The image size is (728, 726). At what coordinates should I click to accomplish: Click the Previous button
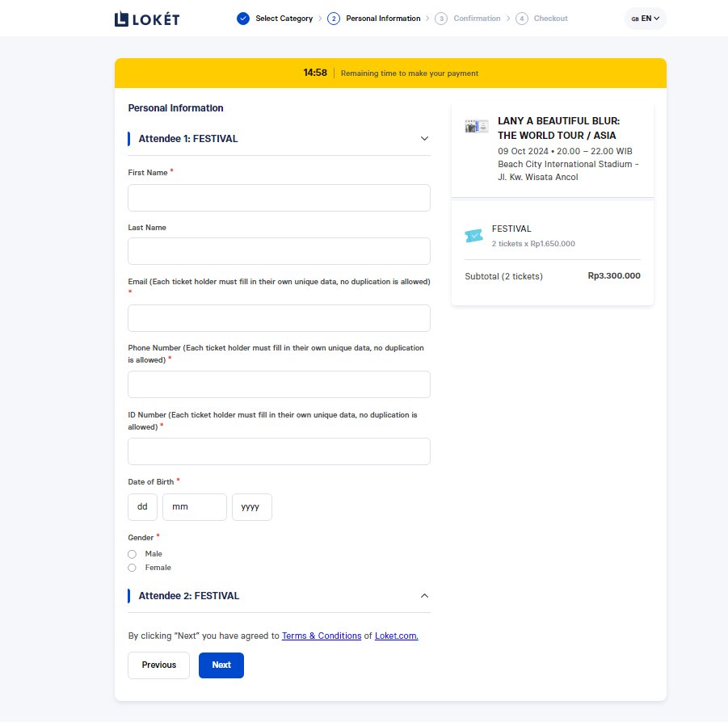(159, 665)
